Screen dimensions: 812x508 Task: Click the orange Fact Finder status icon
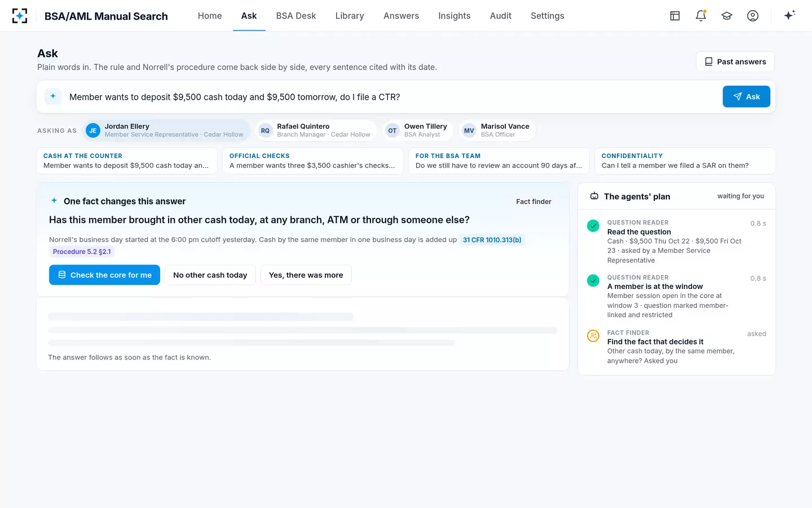(593, 336)
